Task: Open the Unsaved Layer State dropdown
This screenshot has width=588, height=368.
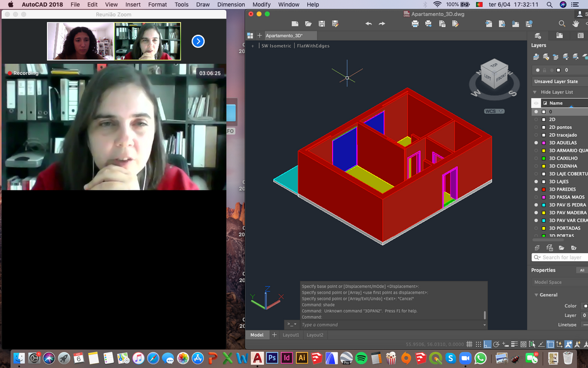Action: coord(559,82)
